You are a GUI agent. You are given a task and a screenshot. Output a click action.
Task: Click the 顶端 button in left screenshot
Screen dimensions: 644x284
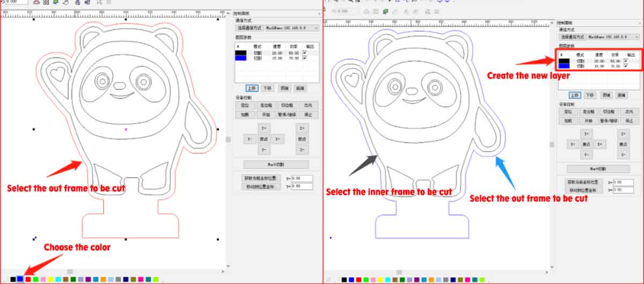285,88
